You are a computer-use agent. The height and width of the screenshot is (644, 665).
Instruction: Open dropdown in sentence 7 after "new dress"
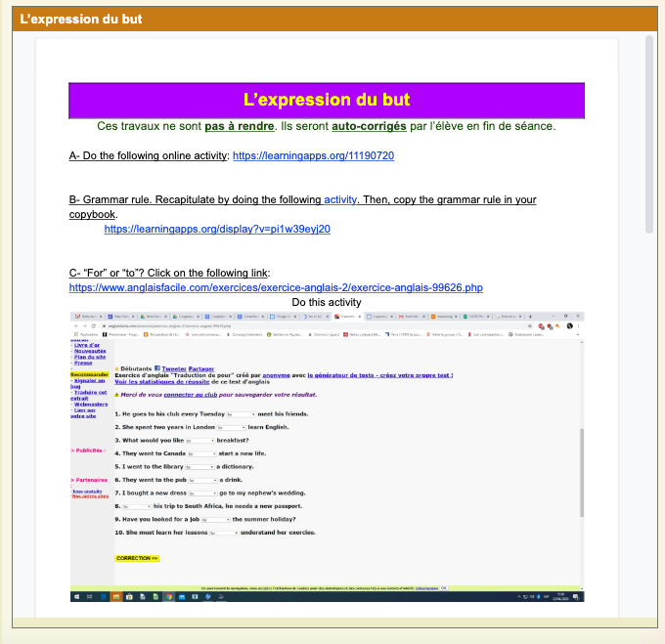pyautogui.click(x=202, y=494)
